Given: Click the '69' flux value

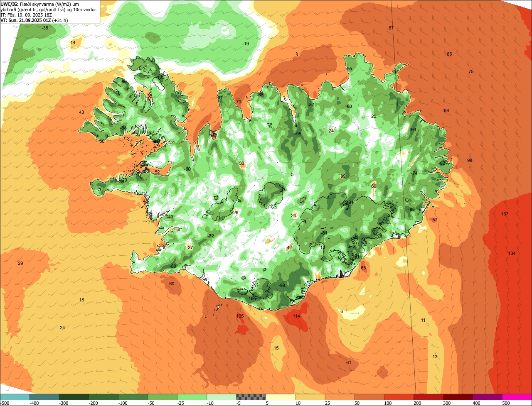Looking at the screenshot, I should coord(374,186).
